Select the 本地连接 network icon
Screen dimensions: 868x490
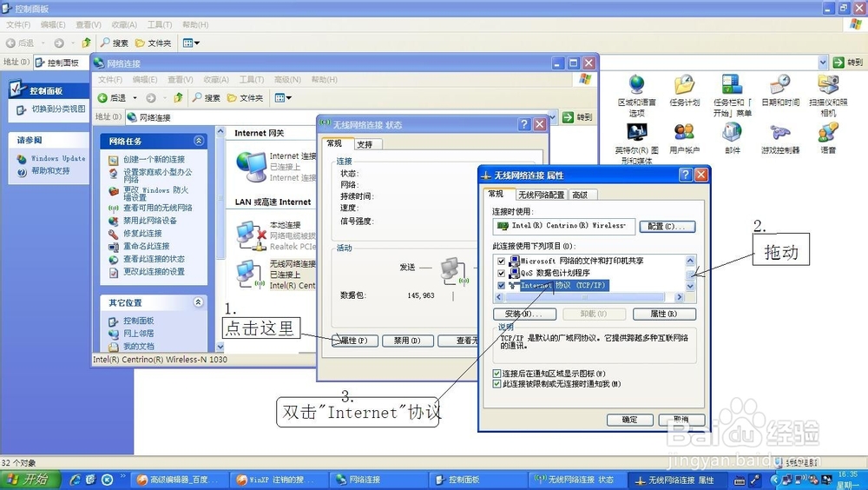(x=251, y=235)
